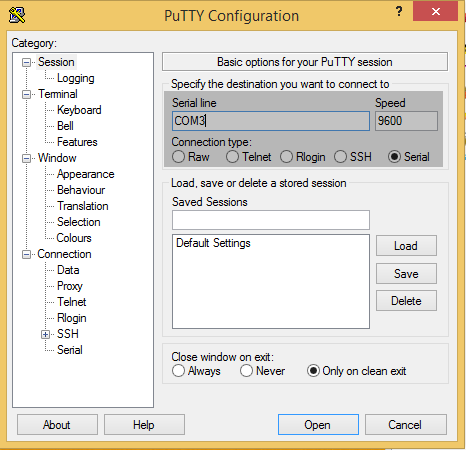Open the Keyboard settings category

click(x=79, y=110)
